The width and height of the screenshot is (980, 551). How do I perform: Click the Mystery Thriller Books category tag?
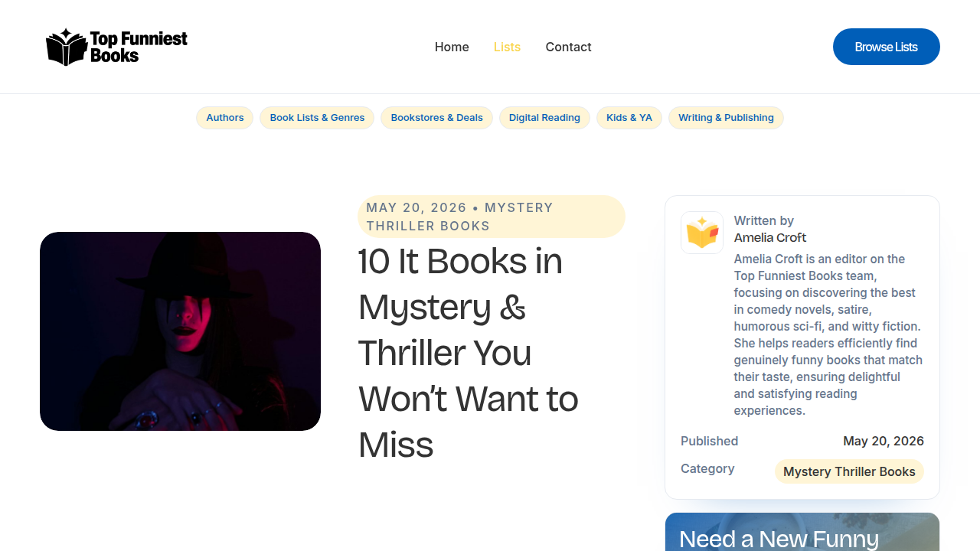tap(849, 471)
